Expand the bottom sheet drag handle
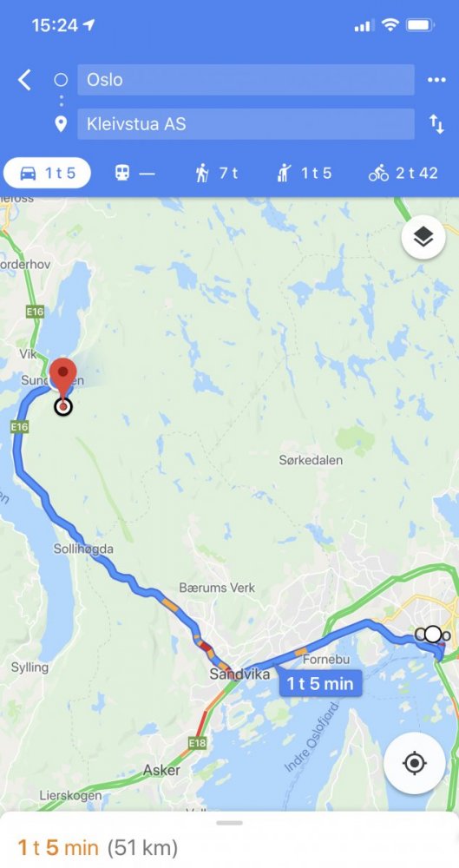 coord(229,823)
